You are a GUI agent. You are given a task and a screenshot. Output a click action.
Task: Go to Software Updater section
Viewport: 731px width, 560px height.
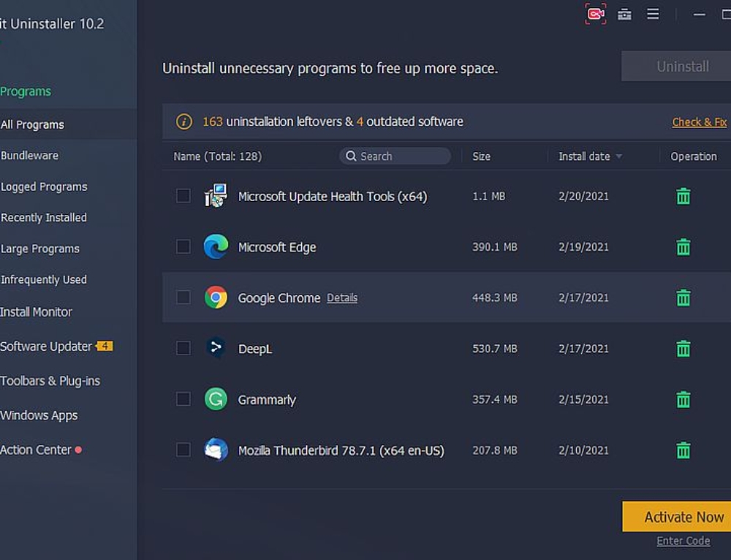tap(46, 347)
